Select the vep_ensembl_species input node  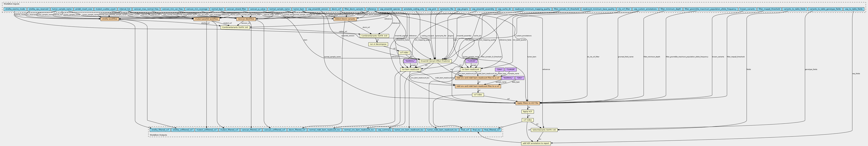click(x=390, y=9)
